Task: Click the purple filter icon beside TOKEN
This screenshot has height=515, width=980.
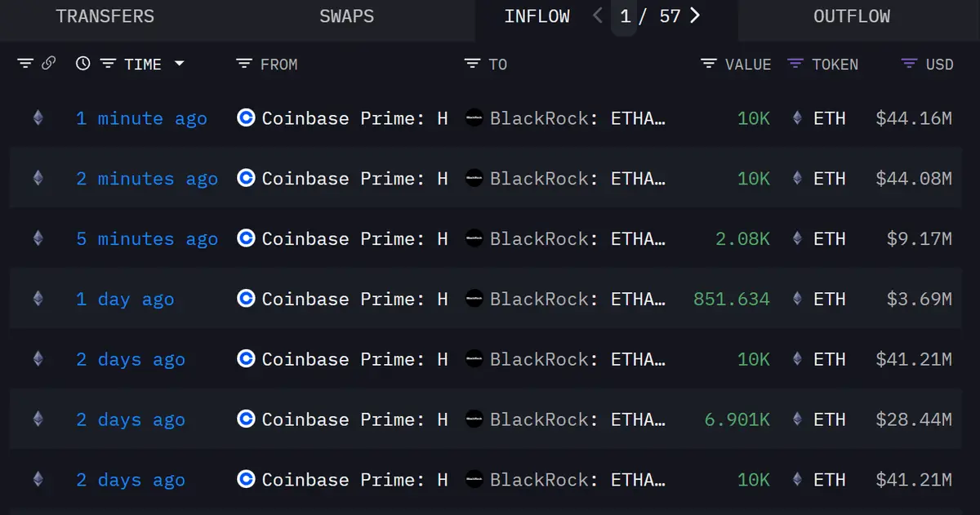Action: pyautogui.click(x=795, y=64)
